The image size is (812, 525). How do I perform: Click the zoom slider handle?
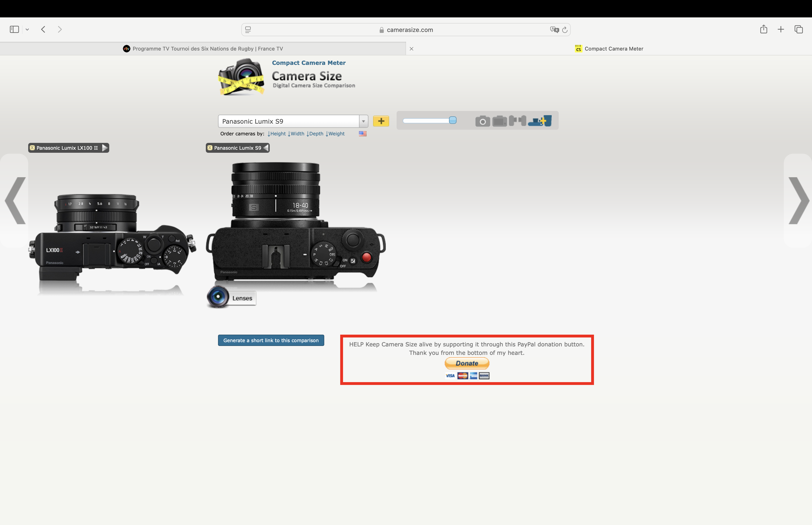453,120
